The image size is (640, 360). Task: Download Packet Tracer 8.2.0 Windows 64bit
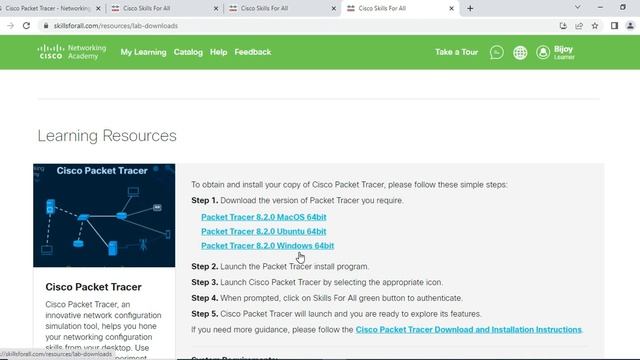pos(268,246)
